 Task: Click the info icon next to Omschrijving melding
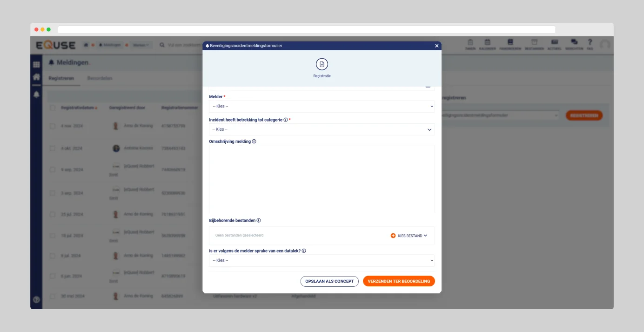pyautogui.click(x=254, y=142)
